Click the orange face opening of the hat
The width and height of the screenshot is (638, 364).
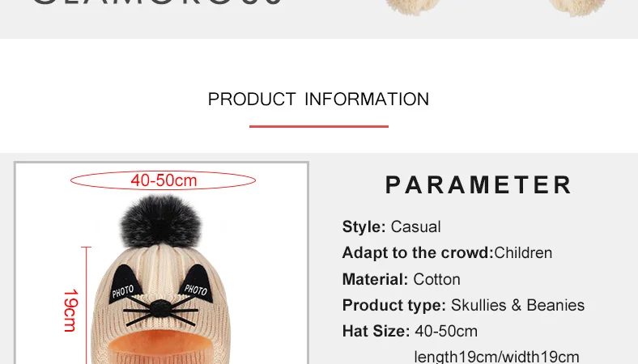(x=162, y=346)
